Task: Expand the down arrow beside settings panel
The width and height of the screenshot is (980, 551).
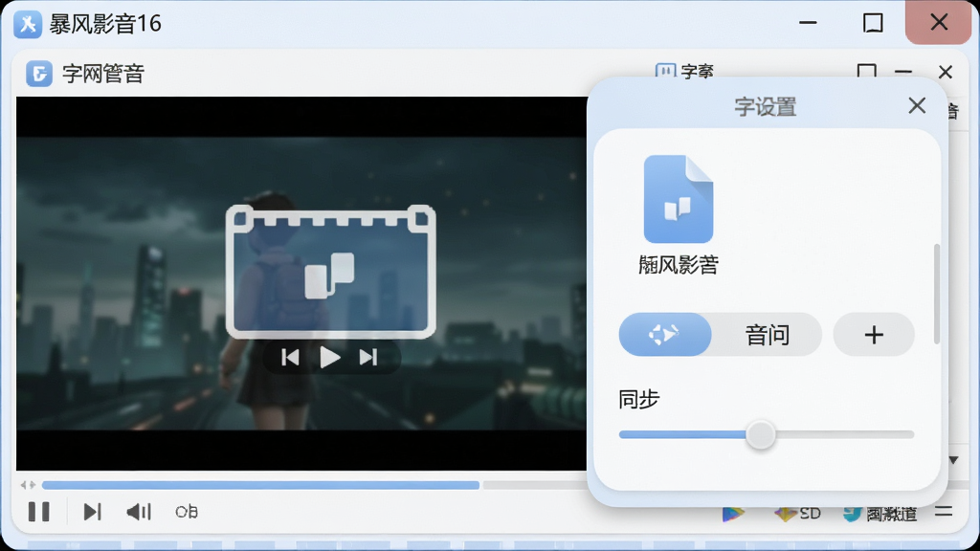Action: tap(954, 460)
